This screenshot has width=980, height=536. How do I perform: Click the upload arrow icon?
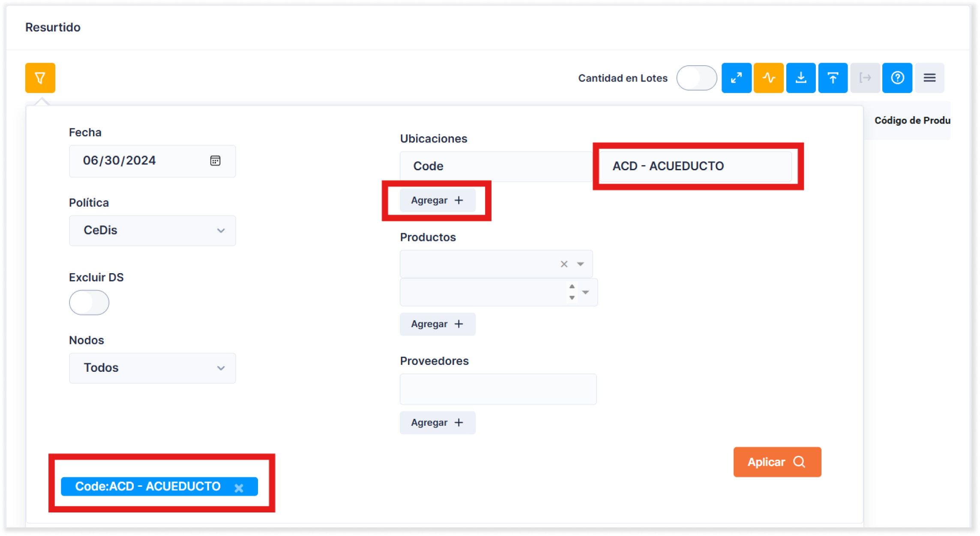coord(833,78)
